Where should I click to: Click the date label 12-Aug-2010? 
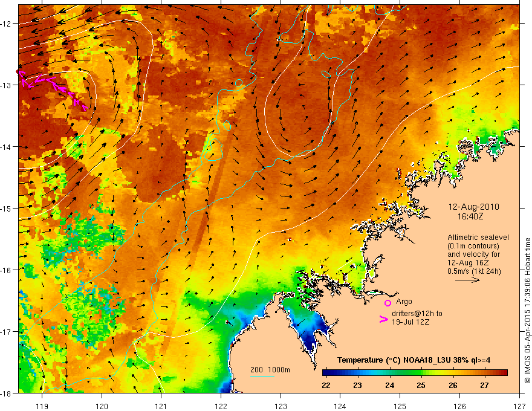tap(473, 207)
